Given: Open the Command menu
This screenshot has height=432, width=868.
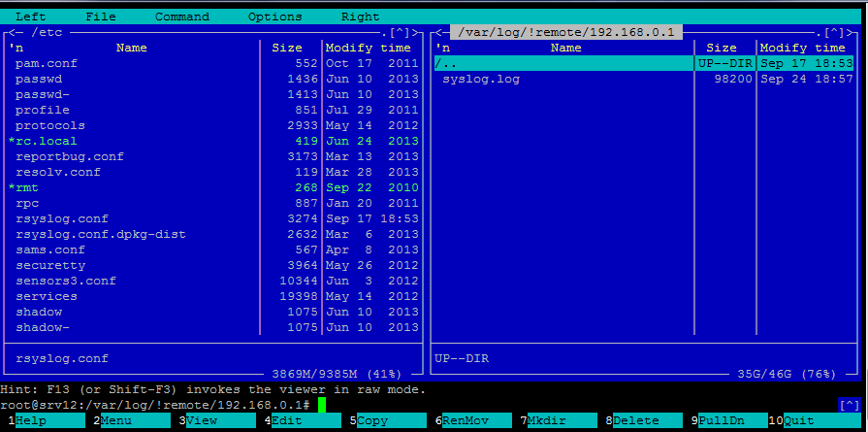Looking at the screenshot, I should click(x=181, y=17).
